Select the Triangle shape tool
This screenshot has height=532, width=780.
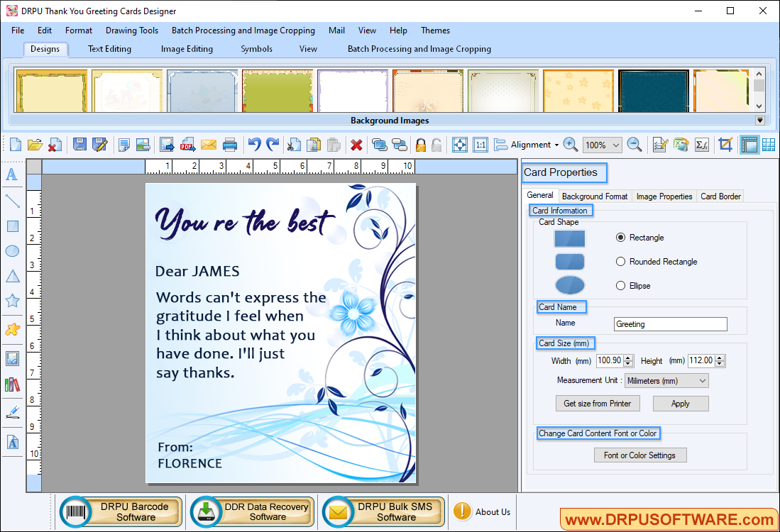point(12,276)
